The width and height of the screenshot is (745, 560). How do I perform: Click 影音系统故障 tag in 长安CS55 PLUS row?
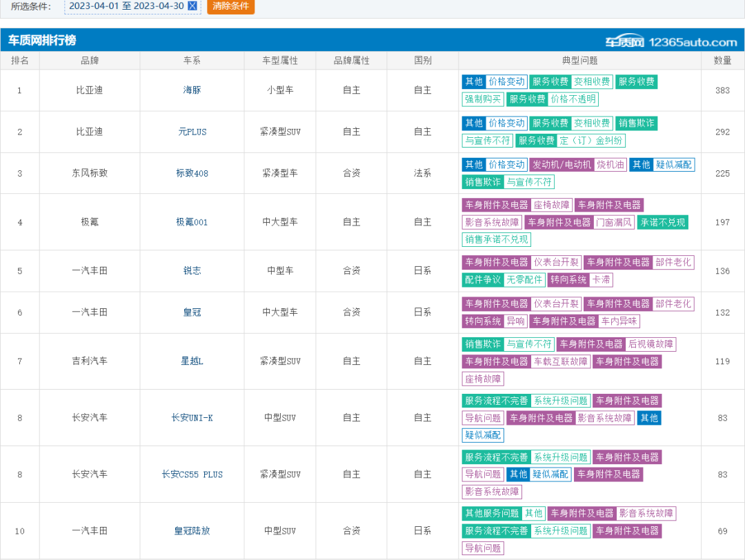492,492
